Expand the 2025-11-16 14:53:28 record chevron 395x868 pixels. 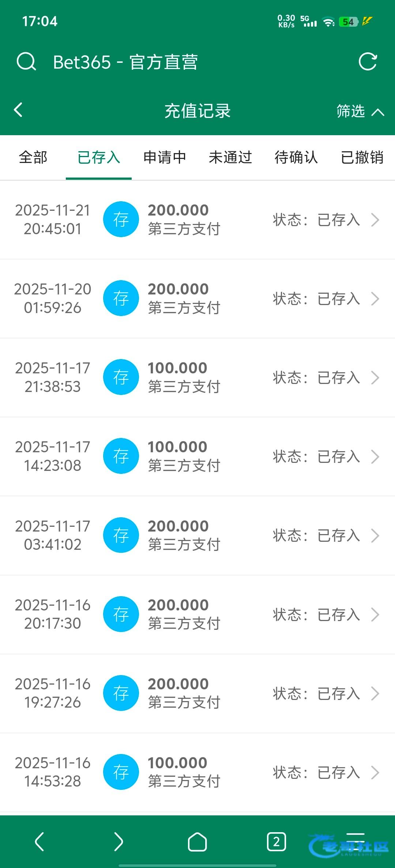point(375,772)
